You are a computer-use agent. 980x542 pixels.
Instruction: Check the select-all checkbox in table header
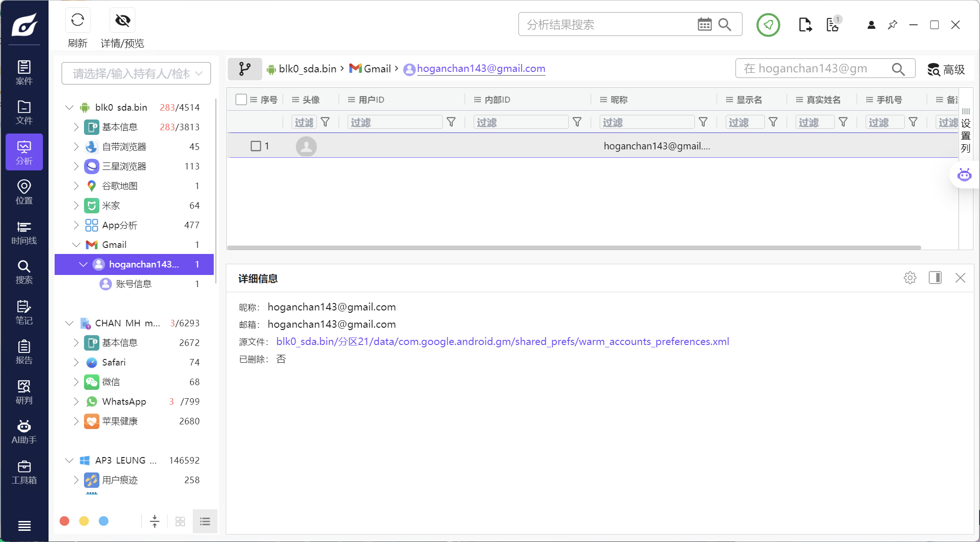tap(241, 99)
